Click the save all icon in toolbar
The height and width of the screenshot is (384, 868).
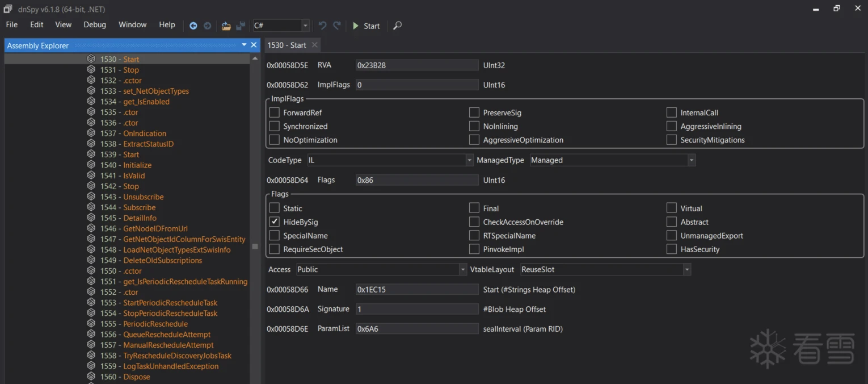tap(241, 26)
